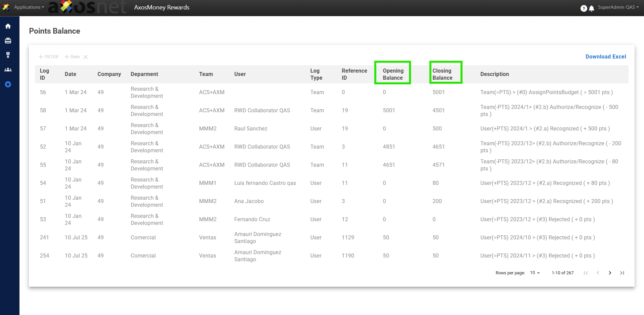Select the blue star points sidebar icon
Image resolution: width=644 pixels, height=315 pixels.
click(8, 84)
